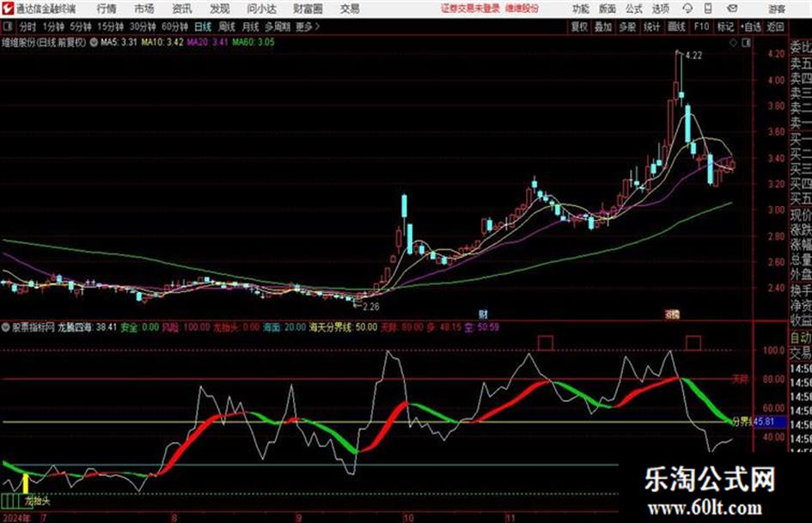This screenshot has height=523, width=812.
Task: Click the 财 marker below the price chart
Action: coord(483,313)
